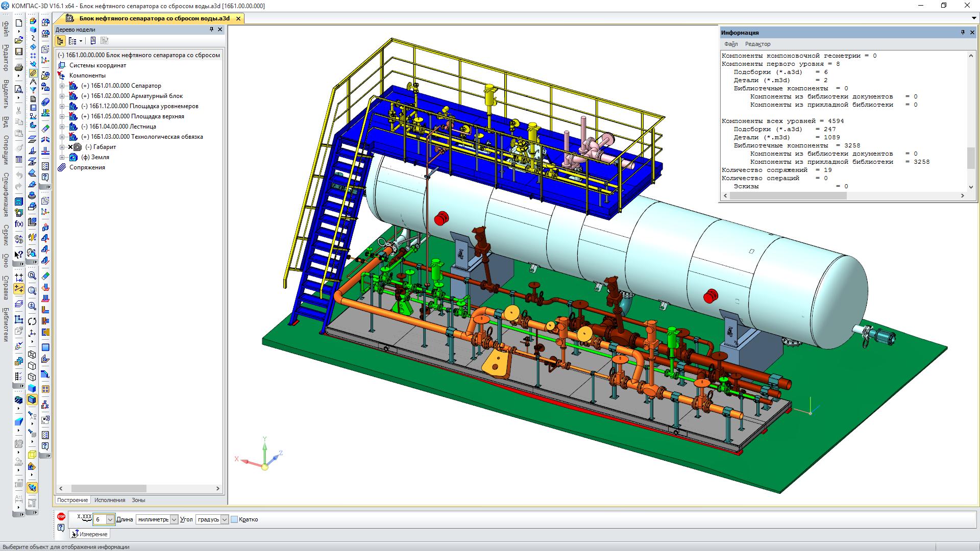Click the Zoom in magnifier icon
Viewport: 980px width, 551px height.
32,306
